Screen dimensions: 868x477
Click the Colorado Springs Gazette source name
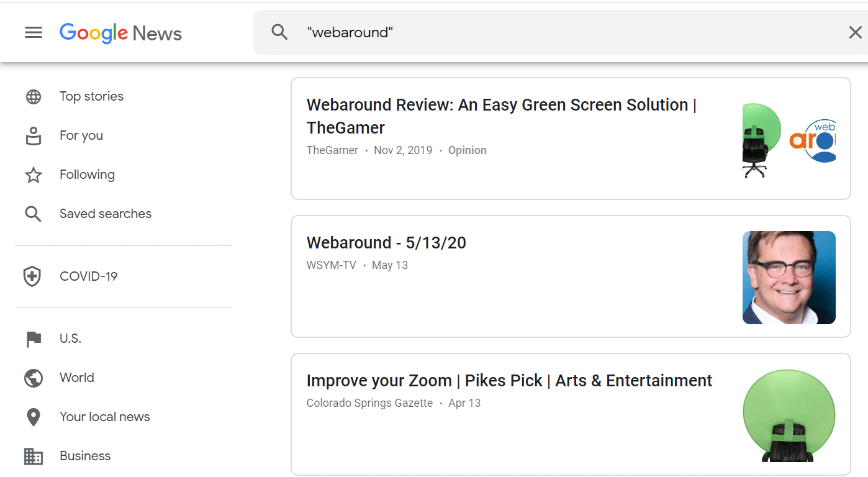(x=369, y=403)
